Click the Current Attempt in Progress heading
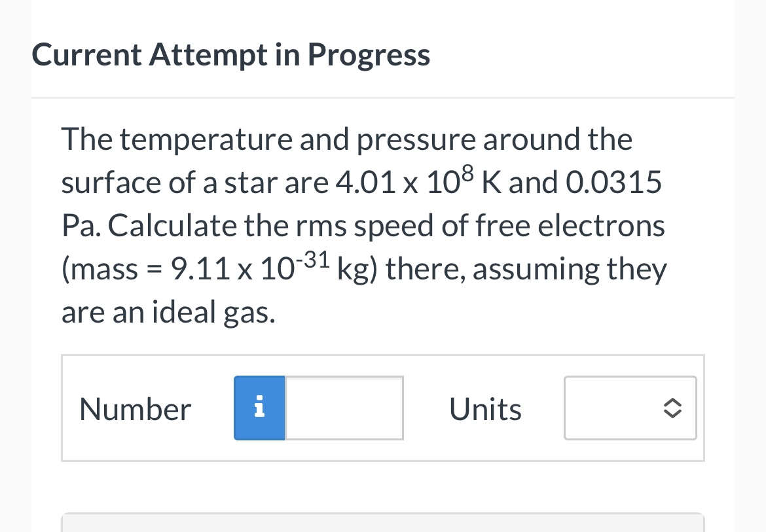 click(230, 54)
